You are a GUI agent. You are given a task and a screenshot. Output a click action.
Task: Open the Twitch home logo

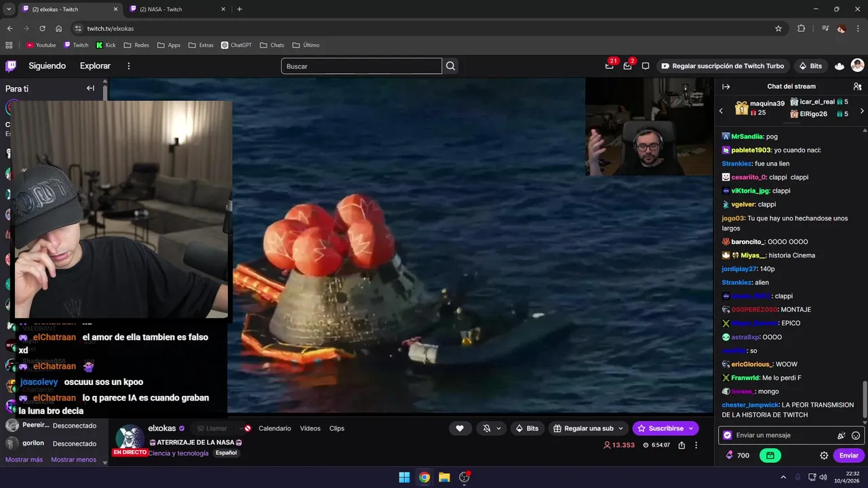11,66
